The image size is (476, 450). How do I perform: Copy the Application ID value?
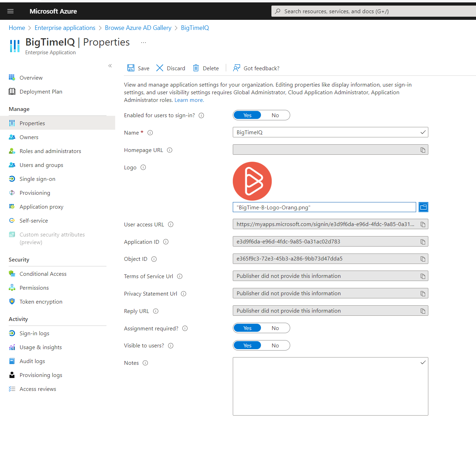coord(423,242)
